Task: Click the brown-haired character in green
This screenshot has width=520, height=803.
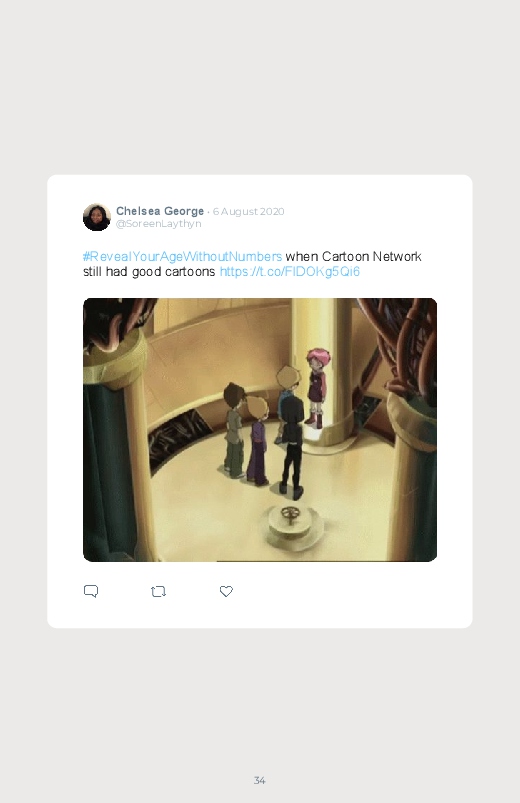Action: (x=234, y=430)
